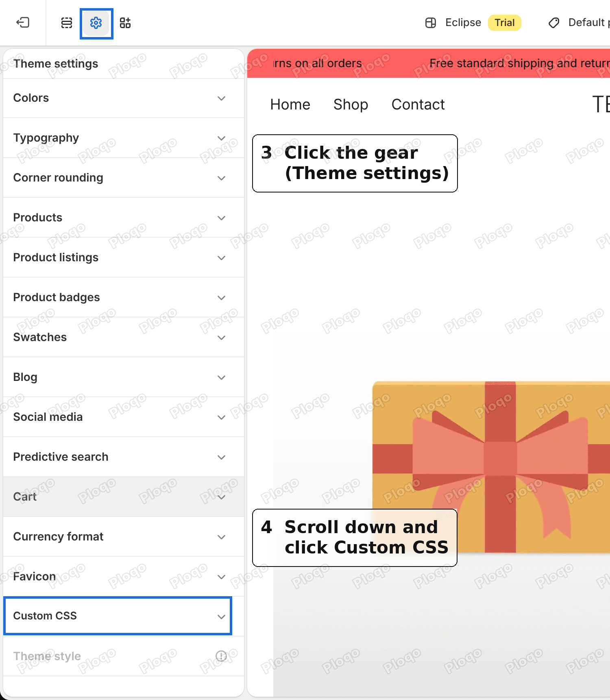
Task: Open the Sections panel icon
Action: [67, 23]
